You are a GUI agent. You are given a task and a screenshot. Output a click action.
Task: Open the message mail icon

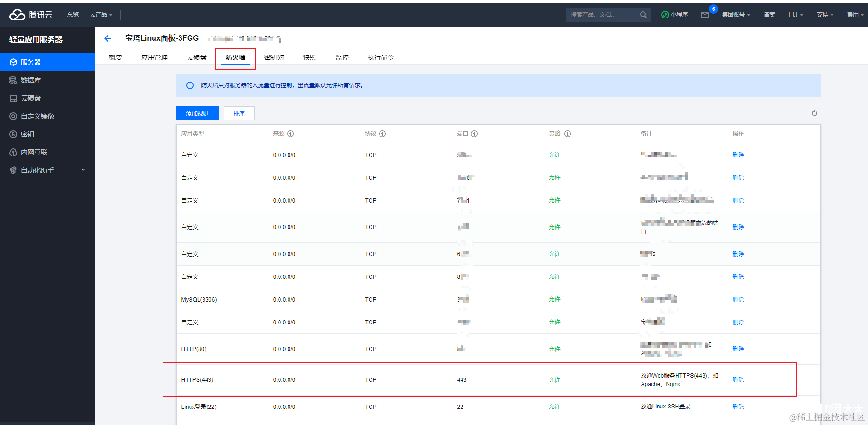705,15
